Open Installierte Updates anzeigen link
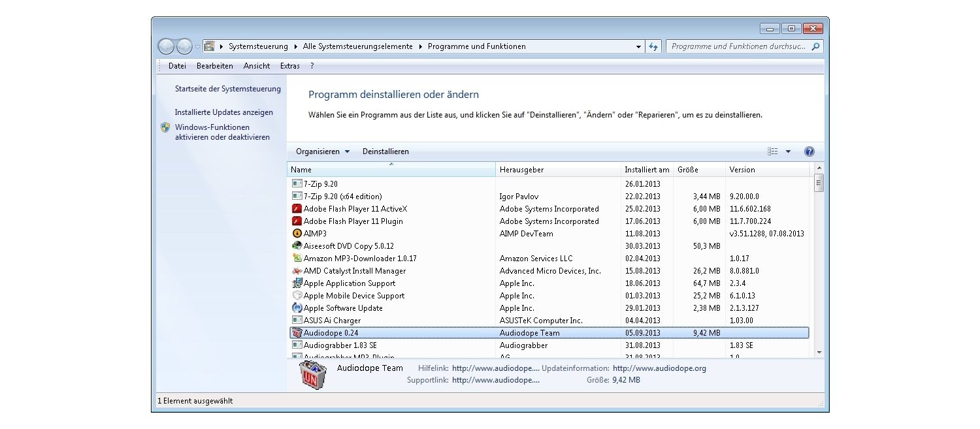This screenshot has height=429, width=980. pos(223,112)
